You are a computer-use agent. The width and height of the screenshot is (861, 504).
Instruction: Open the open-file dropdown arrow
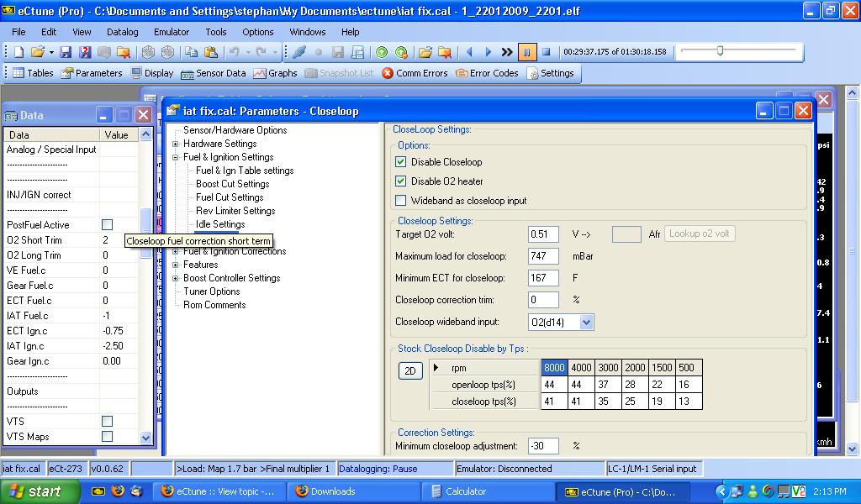click(51, 52)
